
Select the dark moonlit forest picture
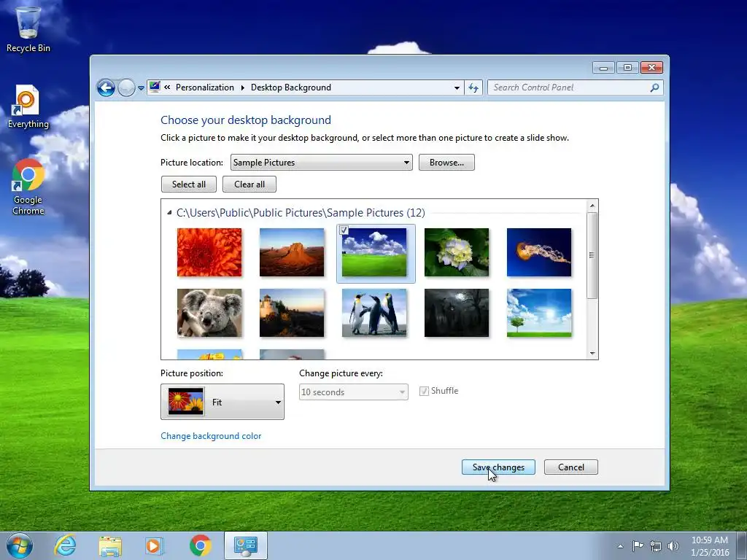point(457,313)
